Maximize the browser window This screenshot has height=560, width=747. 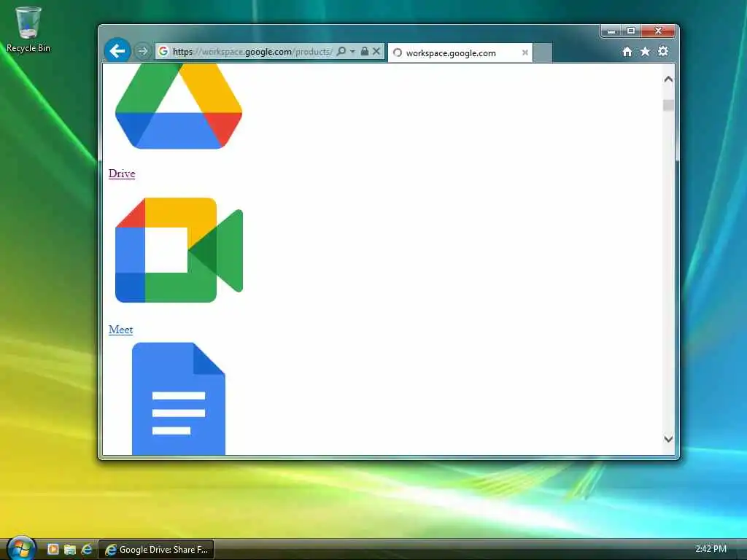(631, 31)
